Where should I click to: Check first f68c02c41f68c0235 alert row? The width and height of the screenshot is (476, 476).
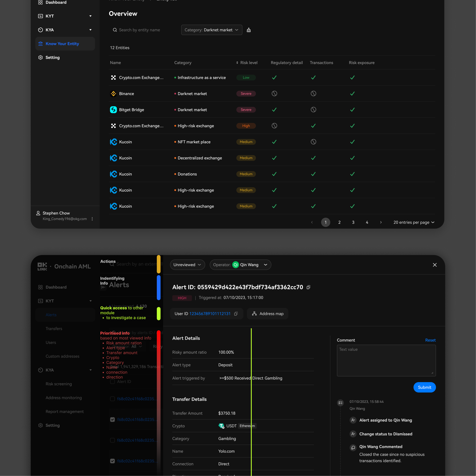112,399
